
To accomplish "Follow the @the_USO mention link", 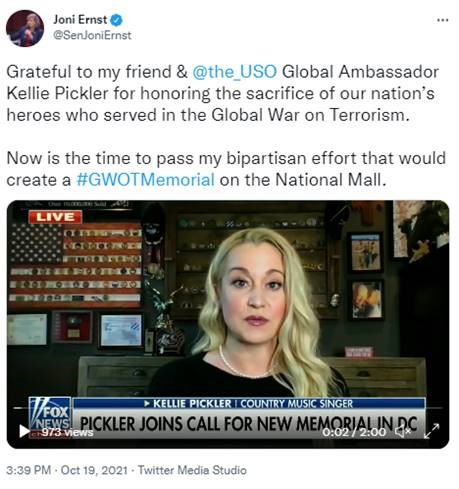I will coord(235,72).
